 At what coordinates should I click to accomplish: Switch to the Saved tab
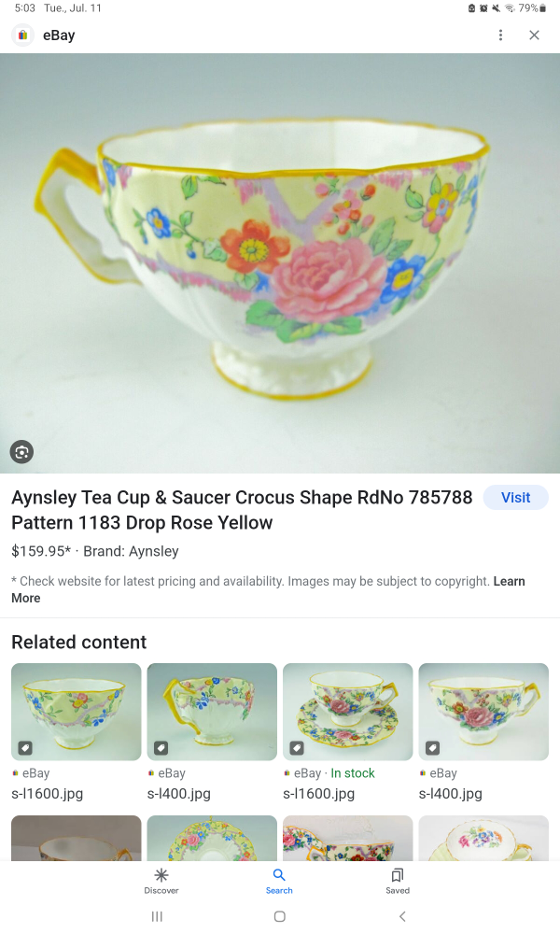398,881
